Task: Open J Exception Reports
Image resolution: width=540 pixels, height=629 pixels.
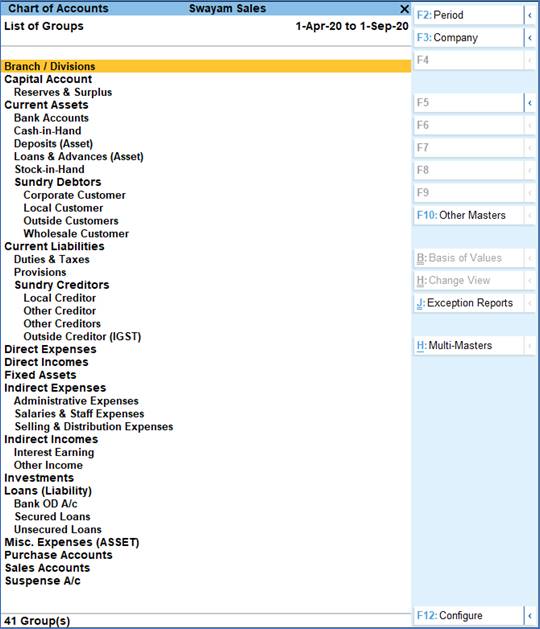Action: 468,303
